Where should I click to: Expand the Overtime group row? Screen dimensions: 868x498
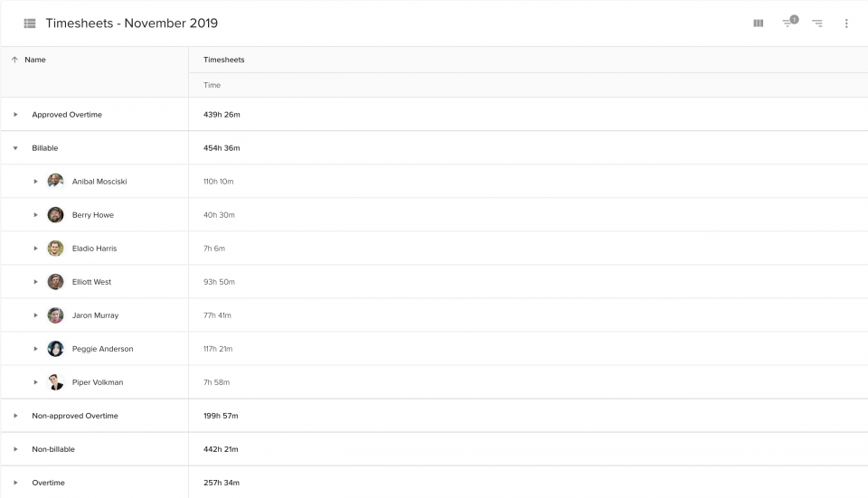[x=15, y=483]
